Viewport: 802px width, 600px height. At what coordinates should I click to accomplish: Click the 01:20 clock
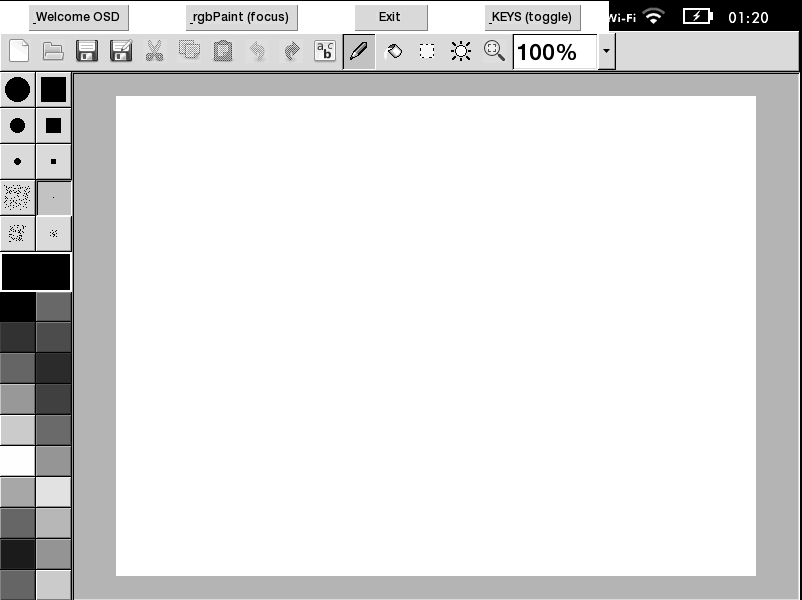[748, 18]
